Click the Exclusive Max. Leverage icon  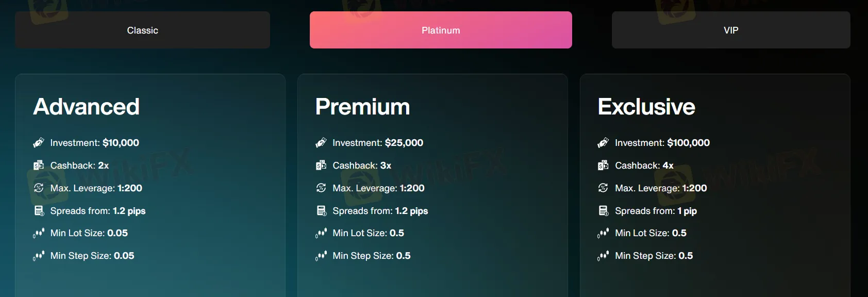(x=603, y=188)
